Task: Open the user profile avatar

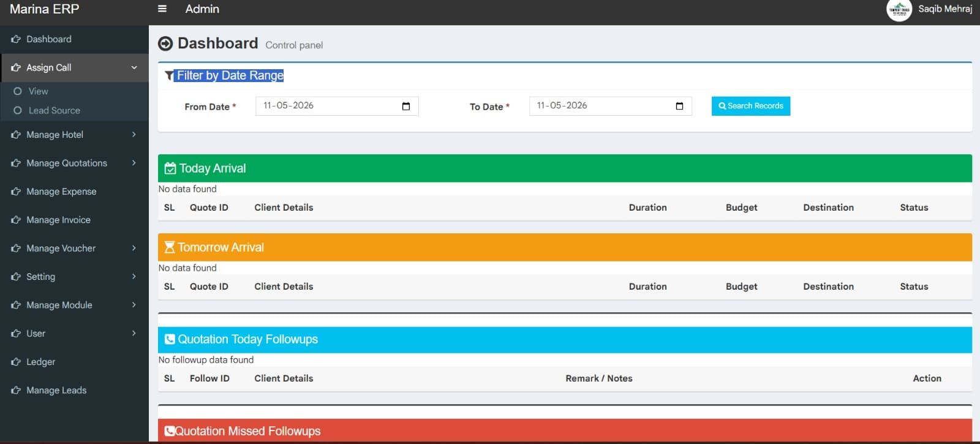Action: pos(899,9)
